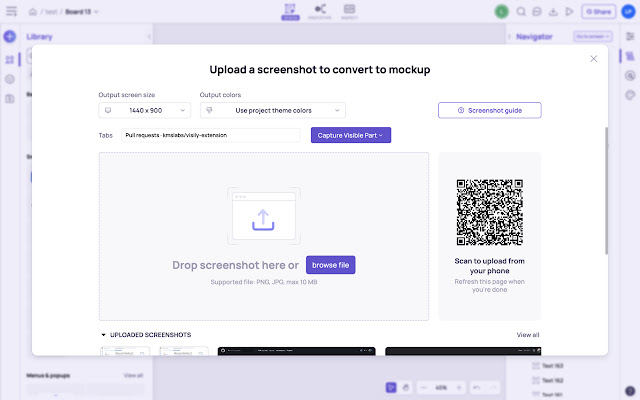Click the green collaborator avatar L
Image resolution: width=640 pixels, height=400 pixels.
click(502, 11)
